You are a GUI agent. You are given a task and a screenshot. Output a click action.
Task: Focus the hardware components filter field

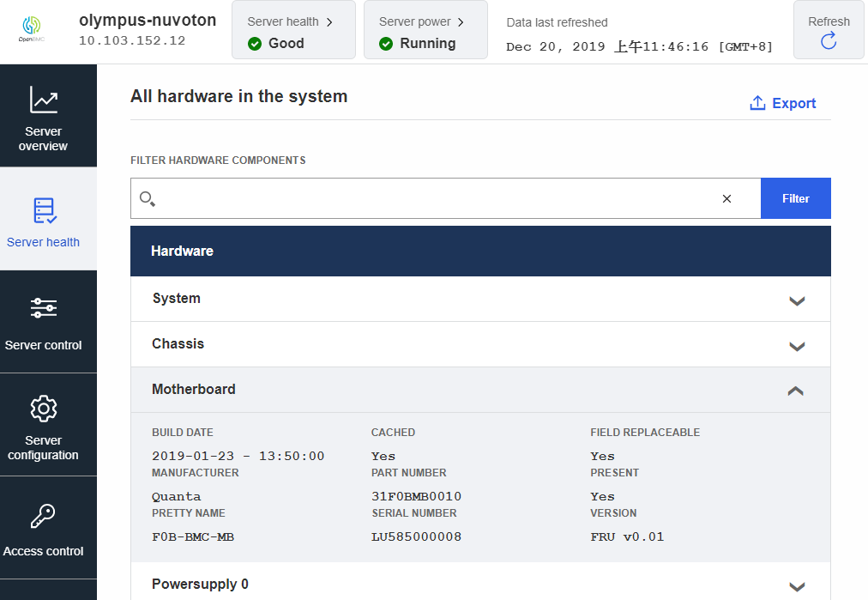click(x=437, y=199)
